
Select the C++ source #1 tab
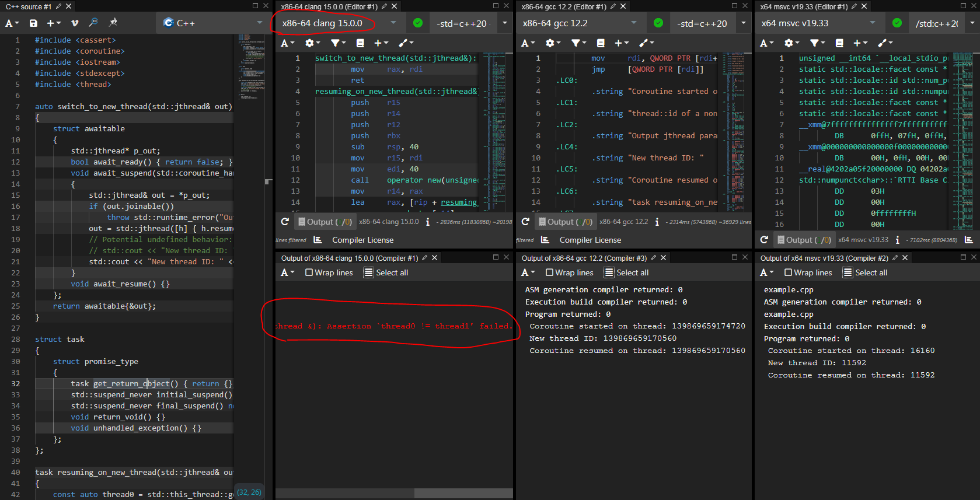point(29,6)
